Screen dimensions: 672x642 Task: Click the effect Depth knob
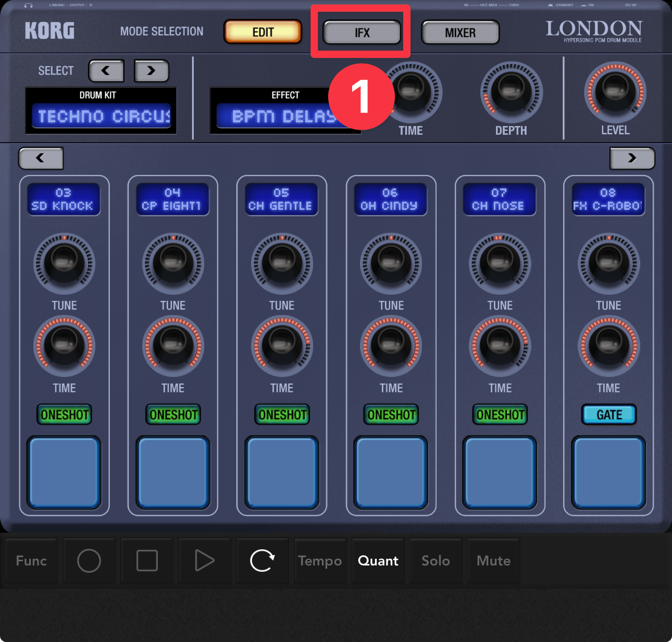(511, 93)
